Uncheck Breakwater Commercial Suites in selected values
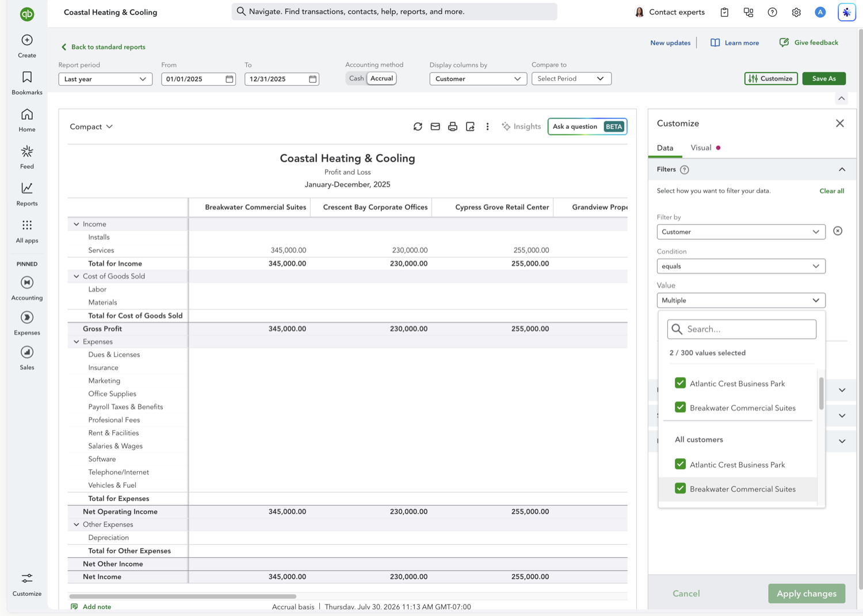 tap(680, 407)
